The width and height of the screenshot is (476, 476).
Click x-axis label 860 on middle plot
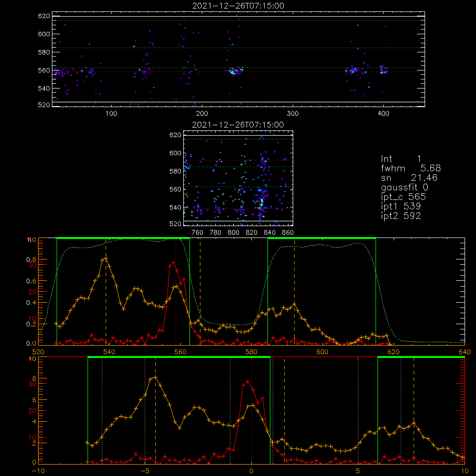(x=288, y=233)
